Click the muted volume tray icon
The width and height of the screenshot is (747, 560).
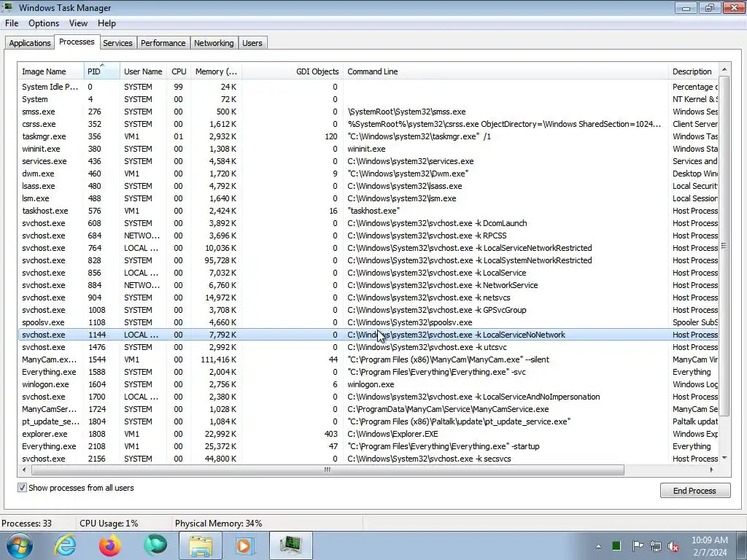pyautogui.click(x=673, y=546)
